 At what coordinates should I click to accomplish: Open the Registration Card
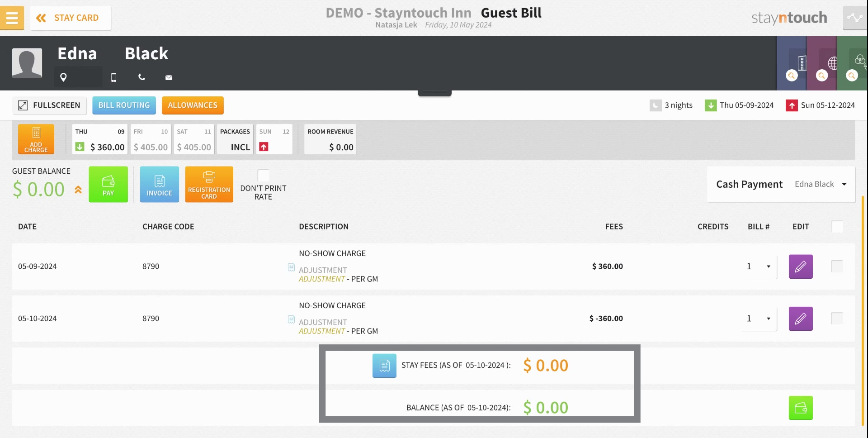209,184
